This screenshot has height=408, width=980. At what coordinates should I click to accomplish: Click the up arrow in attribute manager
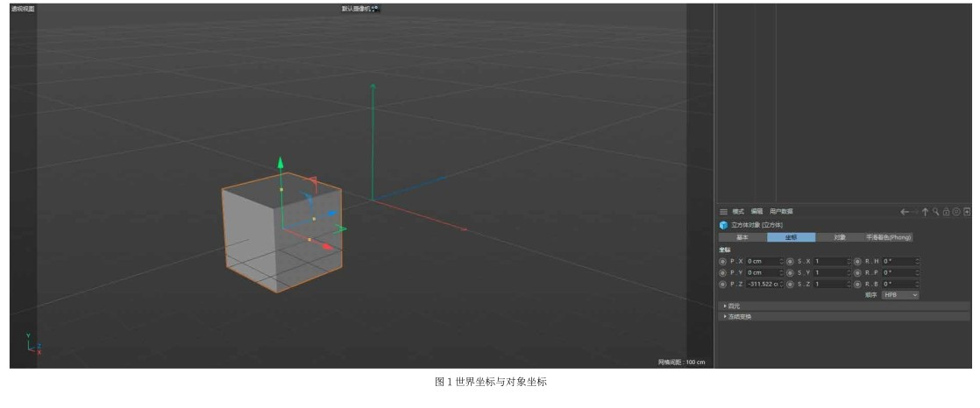(x=925, y=212)
